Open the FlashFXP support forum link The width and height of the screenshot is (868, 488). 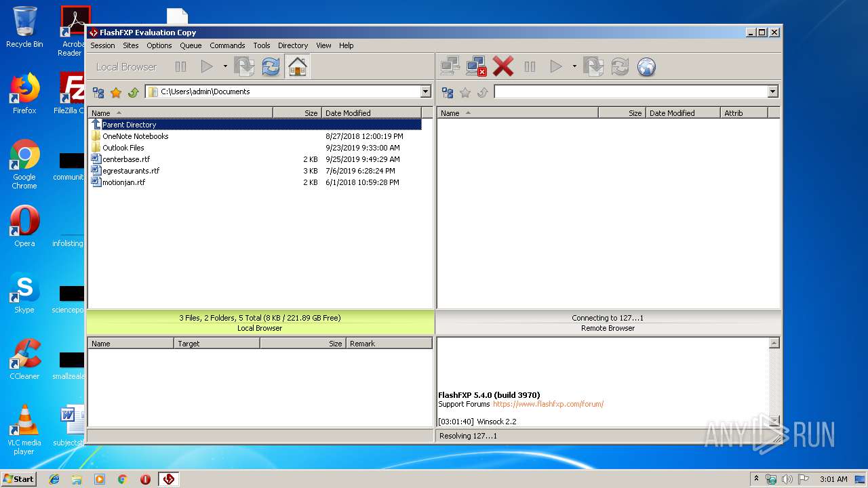click(x=548, y=404)
